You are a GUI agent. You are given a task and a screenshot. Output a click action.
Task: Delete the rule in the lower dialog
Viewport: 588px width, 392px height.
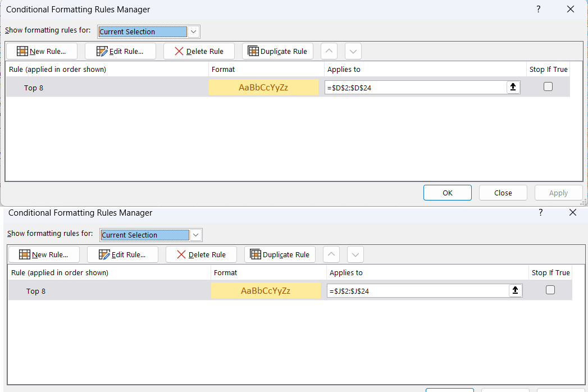point(202,255)
